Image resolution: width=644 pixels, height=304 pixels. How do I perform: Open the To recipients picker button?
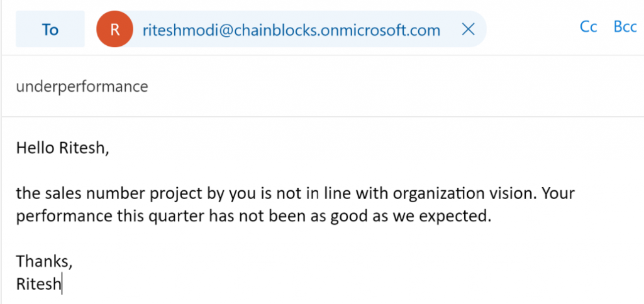pyautogui.click(x=50, y=30)
